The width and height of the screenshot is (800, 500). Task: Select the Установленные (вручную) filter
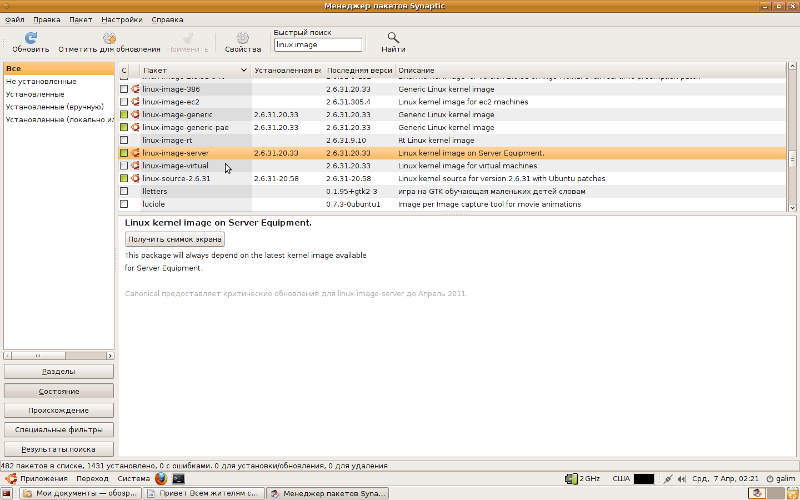(x=59, y=107)
